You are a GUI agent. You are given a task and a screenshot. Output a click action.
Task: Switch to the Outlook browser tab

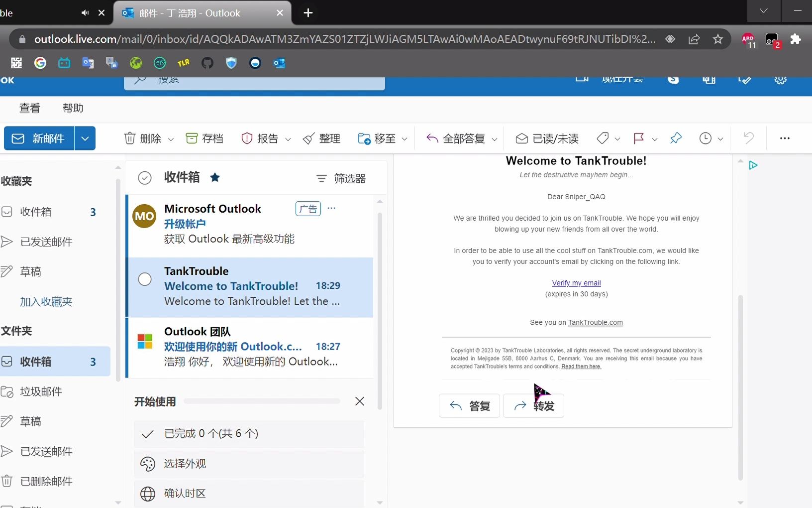click(x=203, y=13)
